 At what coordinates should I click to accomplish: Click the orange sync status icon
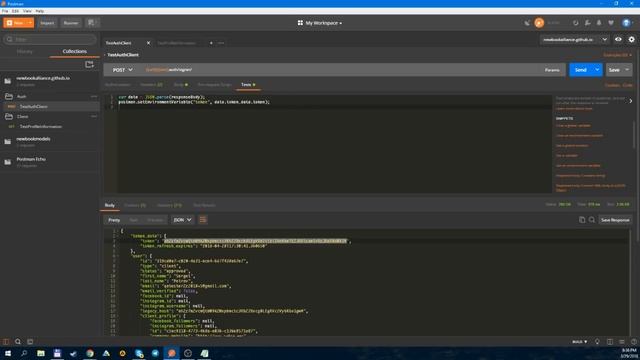(539, 23)
